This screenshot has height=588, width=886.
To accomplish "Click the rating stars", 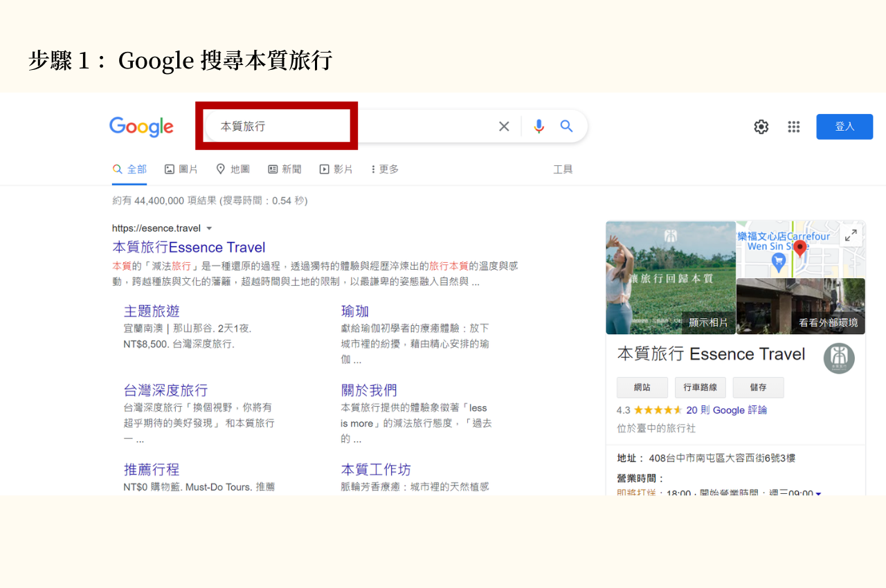I will (658, 410).
